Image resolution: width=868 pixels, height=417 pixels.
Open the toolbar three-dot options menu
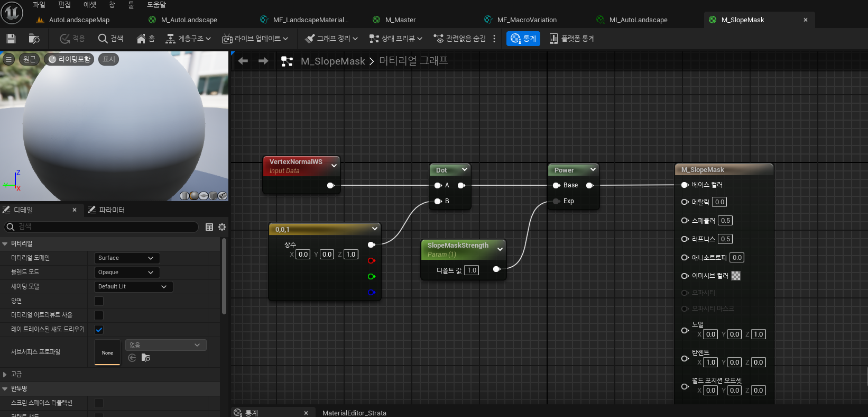(x=494, y=39)
